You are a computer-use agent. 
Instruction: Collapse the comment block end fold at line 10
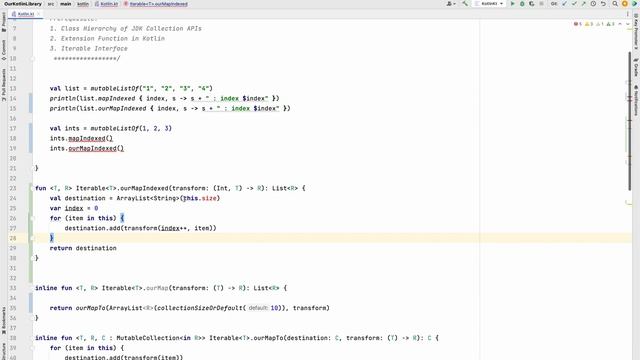click(32, 58)
